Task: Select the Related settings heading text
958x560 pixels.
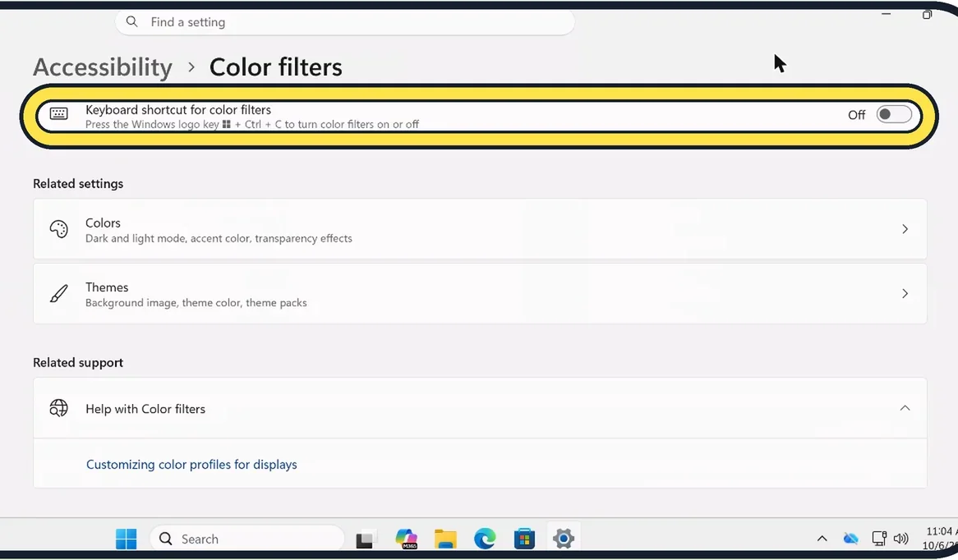Action: point(78,184)
